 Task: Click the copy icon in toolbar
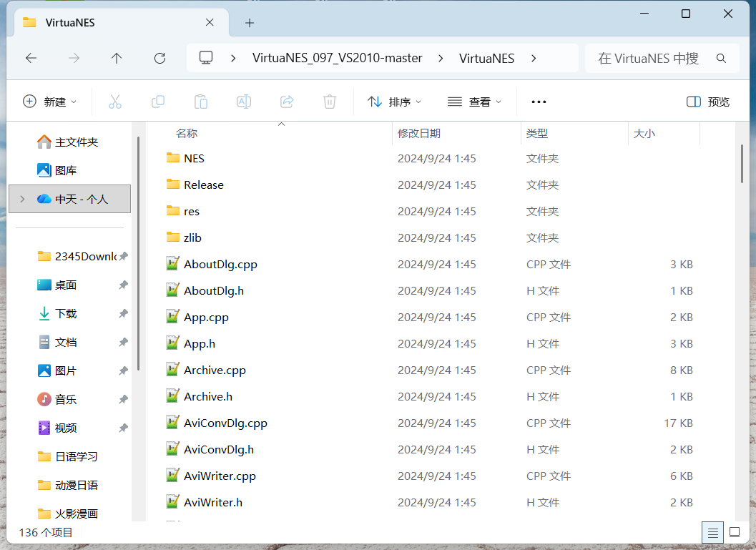click(157, 102)
